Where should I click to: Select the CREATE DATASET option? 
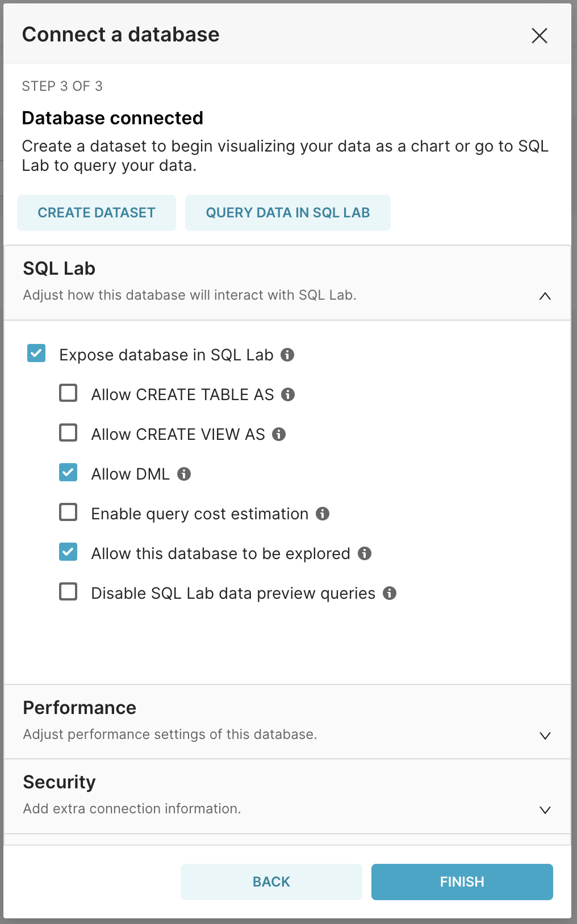point(96,212)
